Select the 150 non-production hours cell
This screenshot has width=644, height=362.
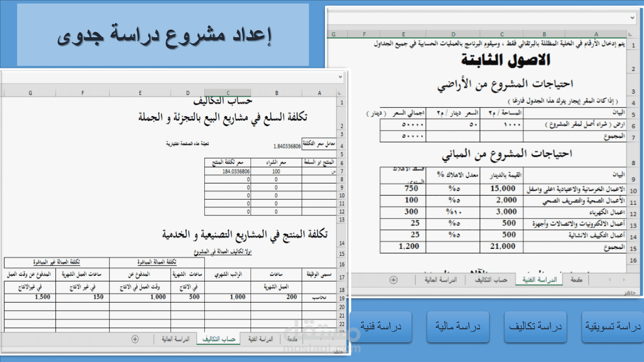point(83,298)
